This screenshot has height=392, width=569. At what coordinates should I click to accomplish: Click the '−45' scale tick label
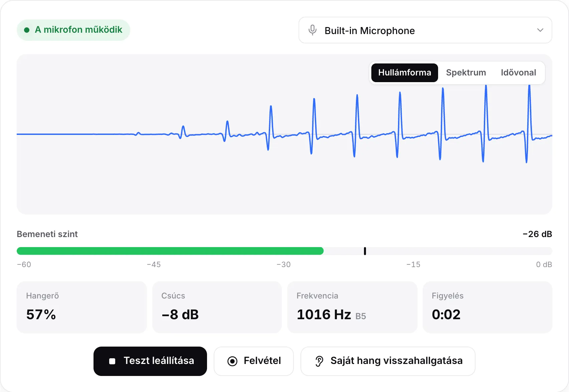(154, 264)
